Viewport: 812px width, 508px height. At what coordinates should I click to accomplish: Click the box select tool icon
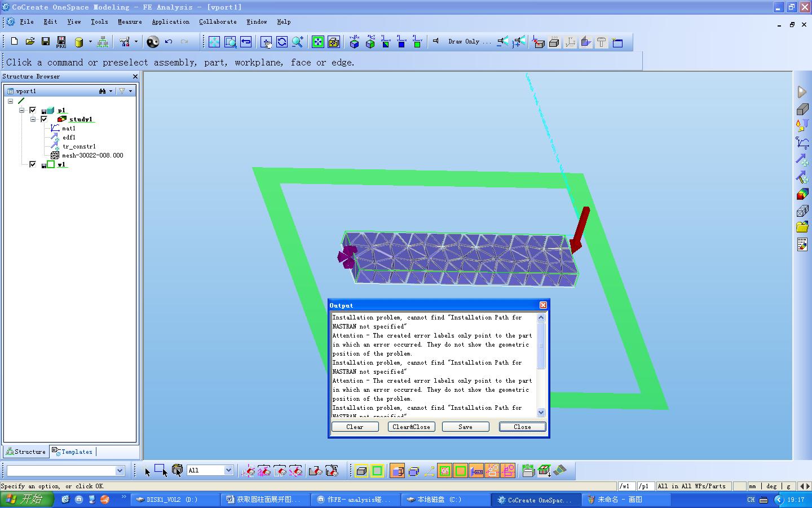tap(161, 470)
